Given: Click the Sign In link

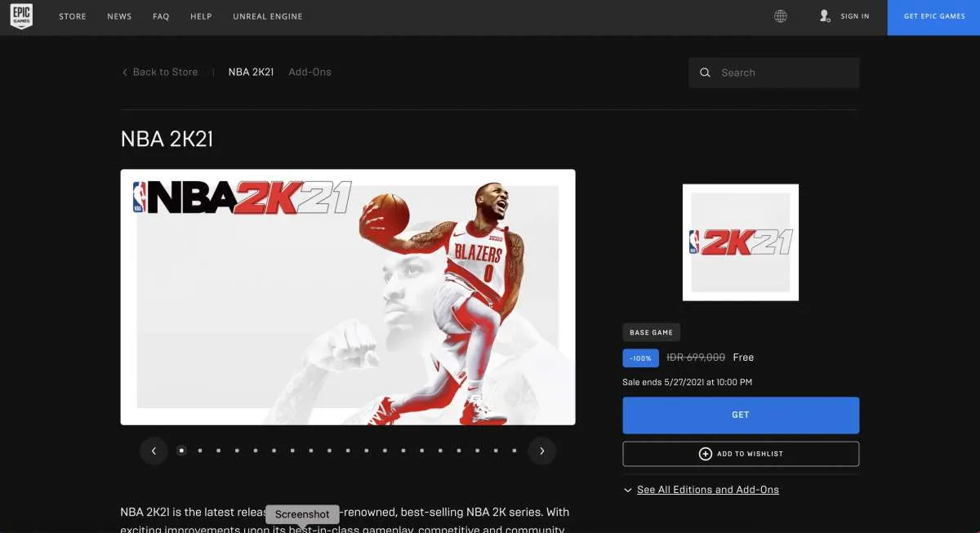Looking at the screenshot, I should click(855, 16).
